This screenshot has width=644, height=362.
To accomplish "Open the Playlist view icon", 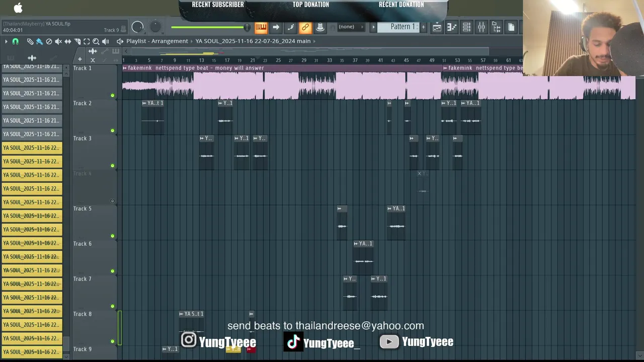I will [437, 27].
